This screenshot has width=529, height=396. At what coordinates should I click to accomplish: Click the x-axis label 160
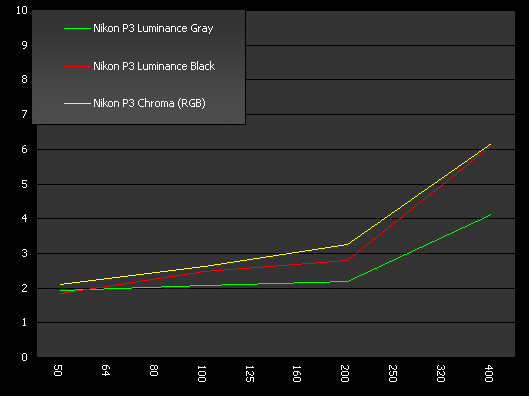click(x=297, y=373)
